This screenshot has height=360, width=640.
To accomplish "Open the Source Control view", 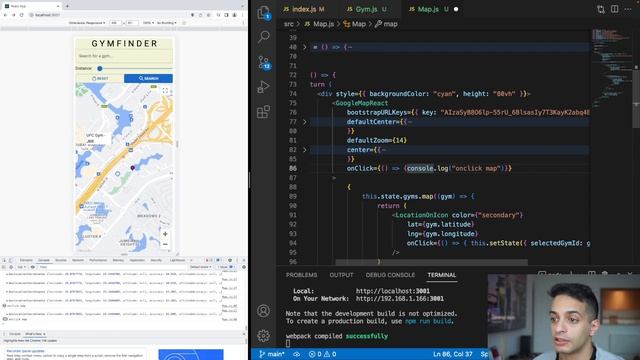I will pos(264,62).
